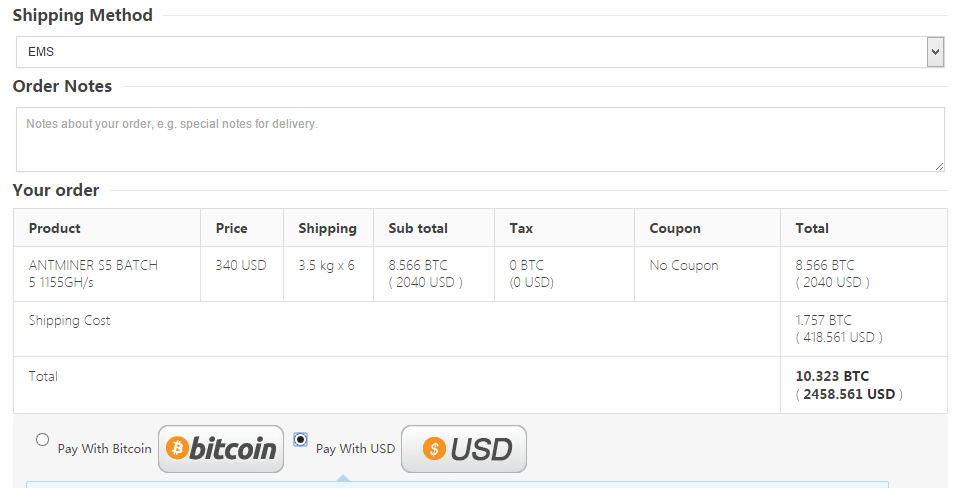Click the orange Bitcoin logo icon
The height and width of the screenshot is (488, 974).
point(178,448)
